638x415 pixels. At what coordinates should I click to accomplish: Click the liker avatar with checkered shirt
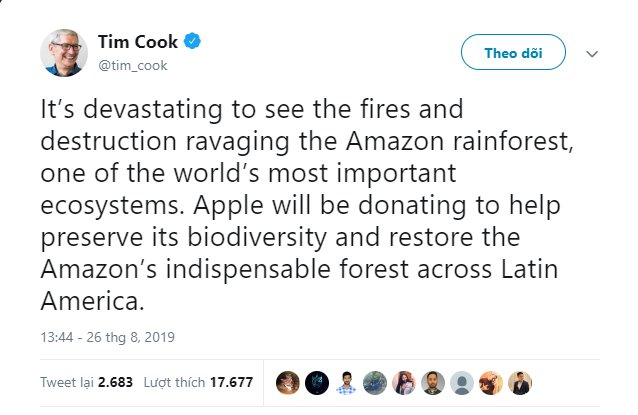(346, 382)
